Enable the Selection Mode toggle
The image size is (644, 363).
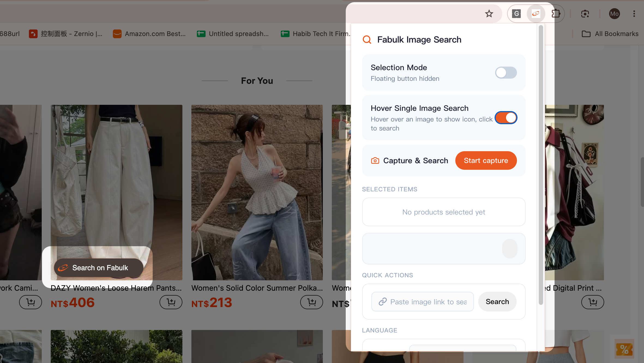pos(506,73)
